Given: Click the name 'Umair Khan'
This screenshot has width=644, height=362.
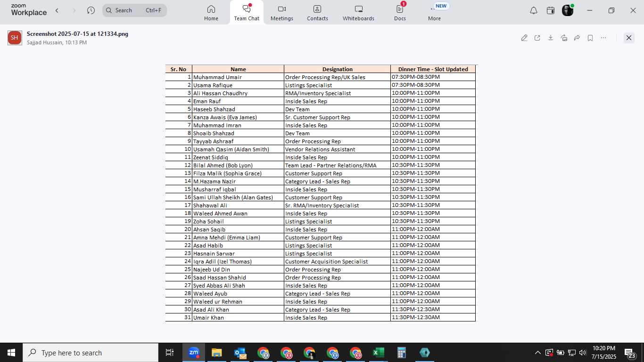Looking at the screenshot, I should click(208, 318).
